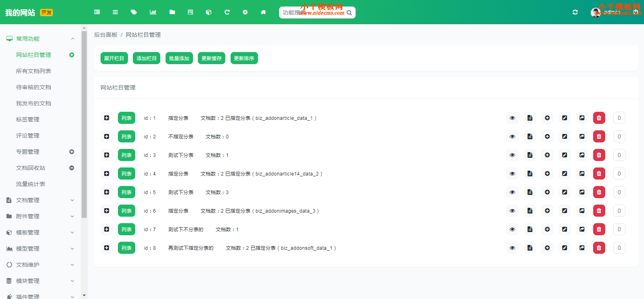Click the folder icon in top toolbar

[x=172, y=12]
